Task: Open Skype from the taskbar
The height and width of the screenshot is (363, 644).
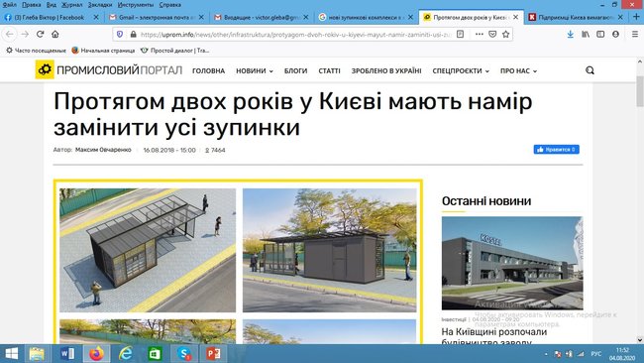Action: [184, 353]
